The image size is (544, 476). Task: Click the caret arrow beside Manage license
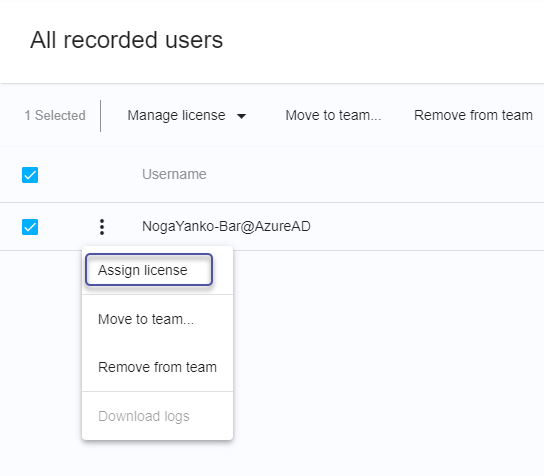[241, 116]
